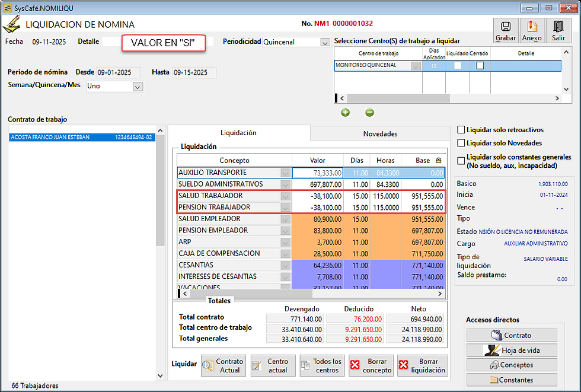Switch to the Novedades tab

click(x=380, y=134)
